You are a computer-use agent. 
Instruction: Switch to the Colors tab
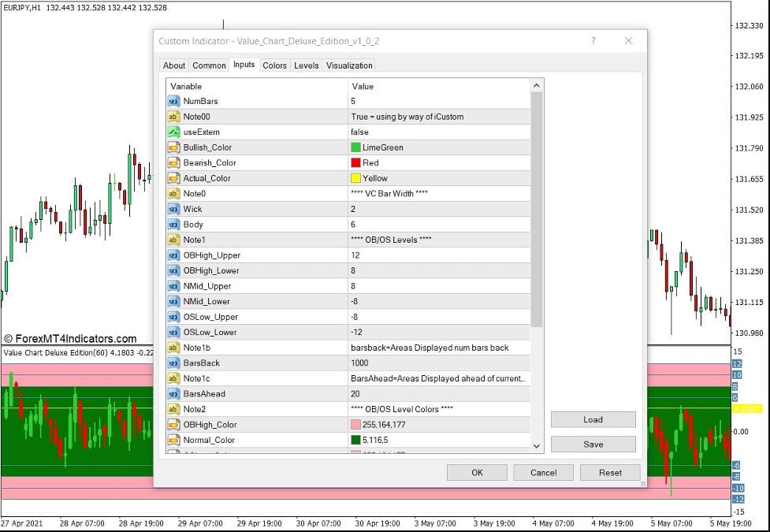pos(274,65)
